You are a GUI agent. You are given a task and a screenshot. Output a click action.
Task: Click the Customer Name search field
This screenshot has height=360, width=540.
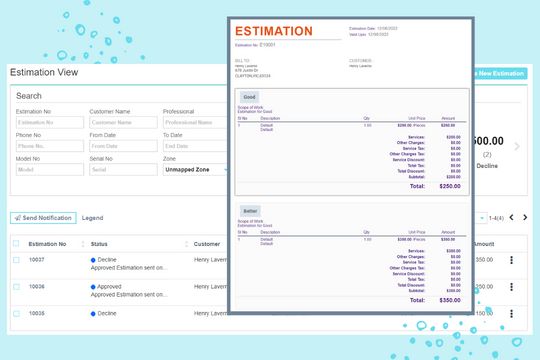click(123, 122)
